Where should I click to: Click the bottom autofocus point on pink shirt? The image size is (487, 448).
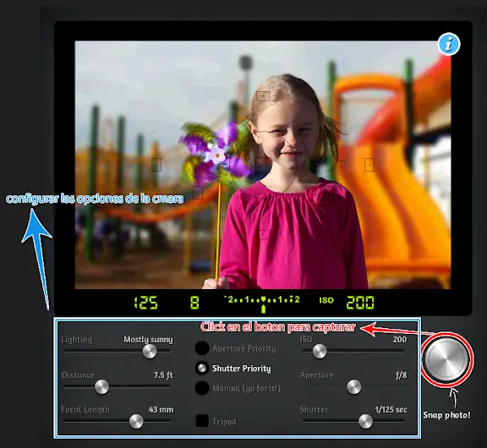(x=265, y=234)
